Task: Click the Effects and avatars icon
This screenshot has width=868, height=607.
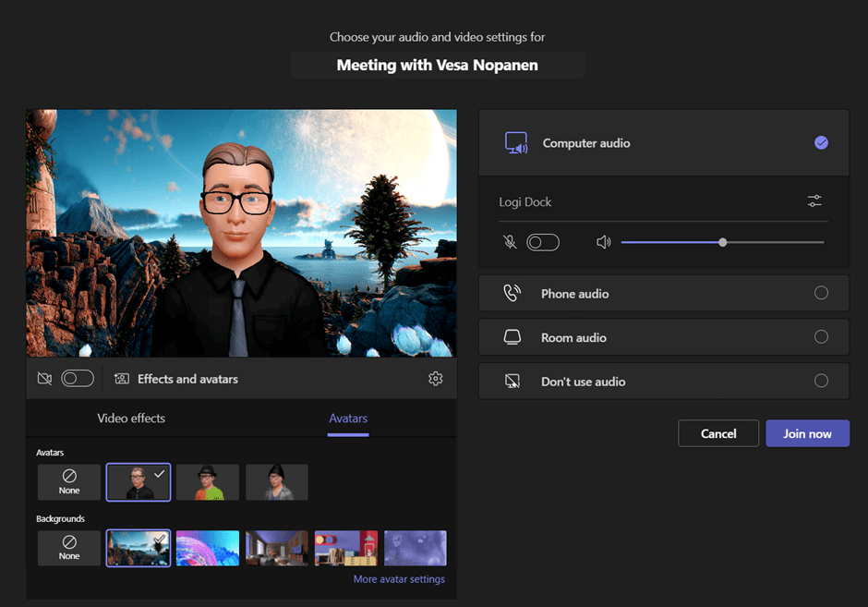Action: click(x=122, y=379)
